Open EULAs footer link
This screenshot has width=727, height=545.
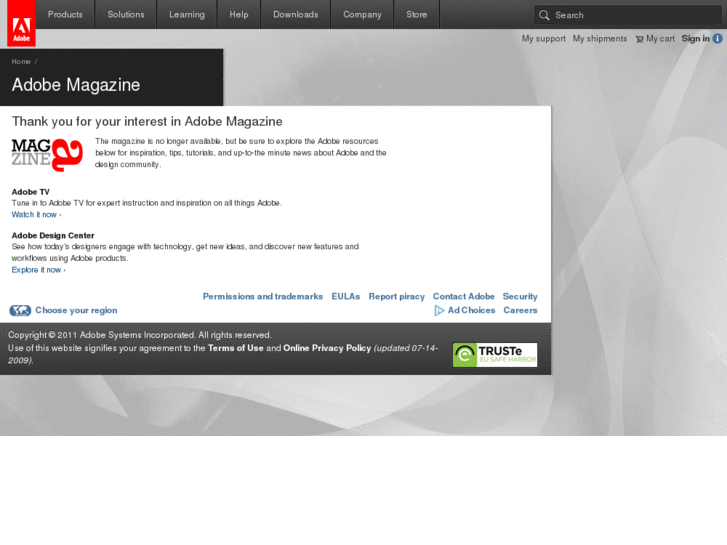point(345,296)
